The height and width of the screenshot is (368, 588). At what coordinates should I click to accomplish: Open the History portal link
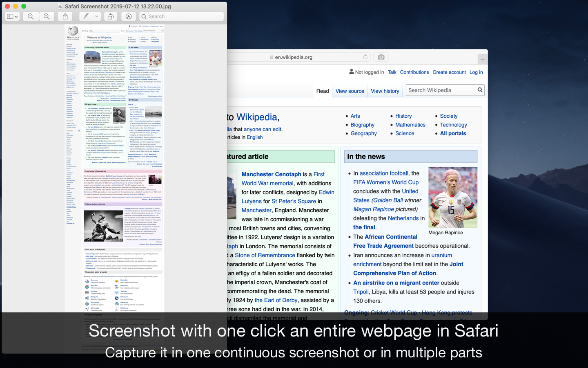pyautogui.click(x=403, y=116)
